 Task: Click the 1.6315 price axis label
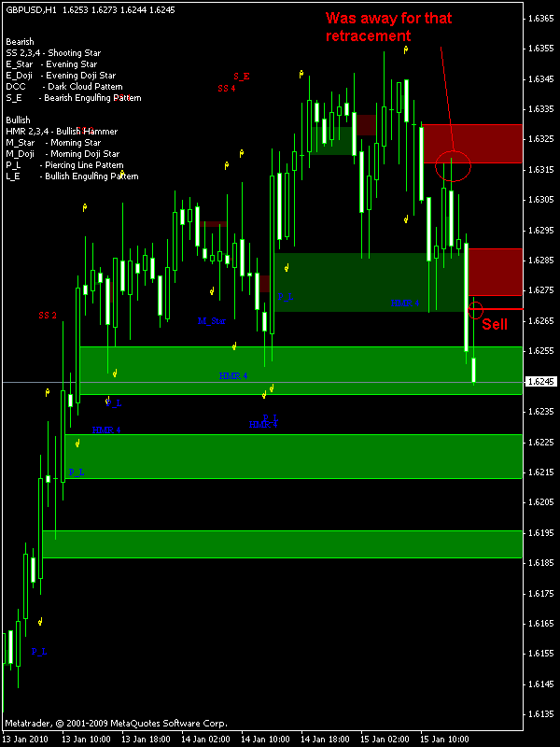[x=541, y=170]
